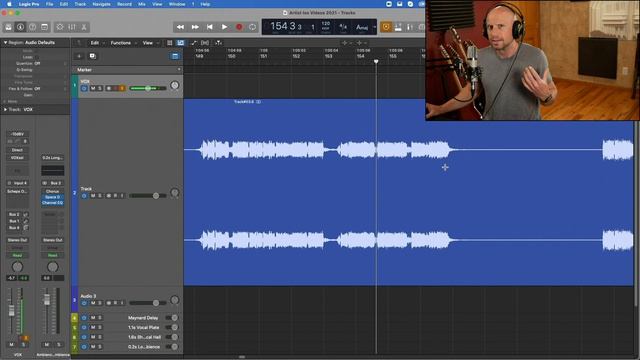Click the snap trim icon

tap(219, 43)
